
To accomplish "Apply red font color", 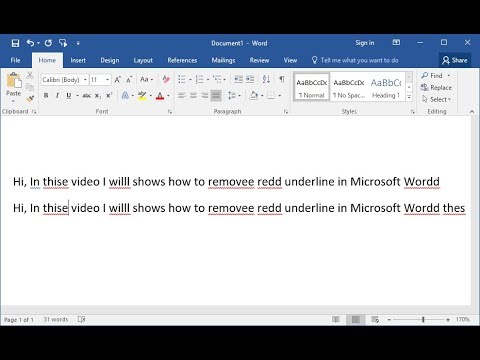I will click(x=160, y=96).
